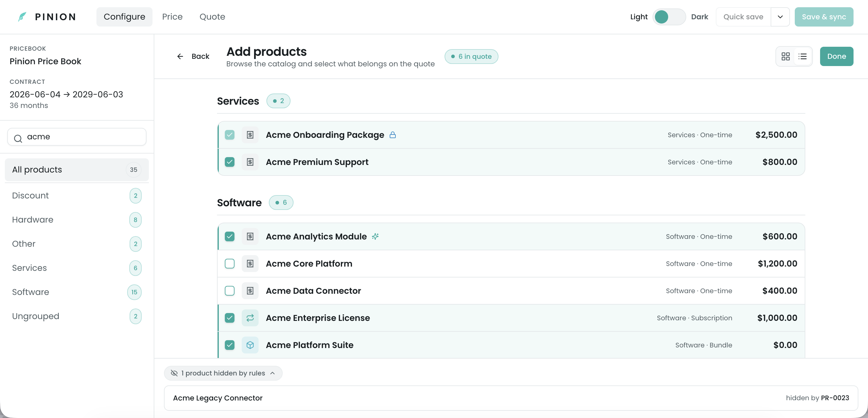
Task: Click bundle icon for Acme Platform Suite
Action: coord(250,345)
